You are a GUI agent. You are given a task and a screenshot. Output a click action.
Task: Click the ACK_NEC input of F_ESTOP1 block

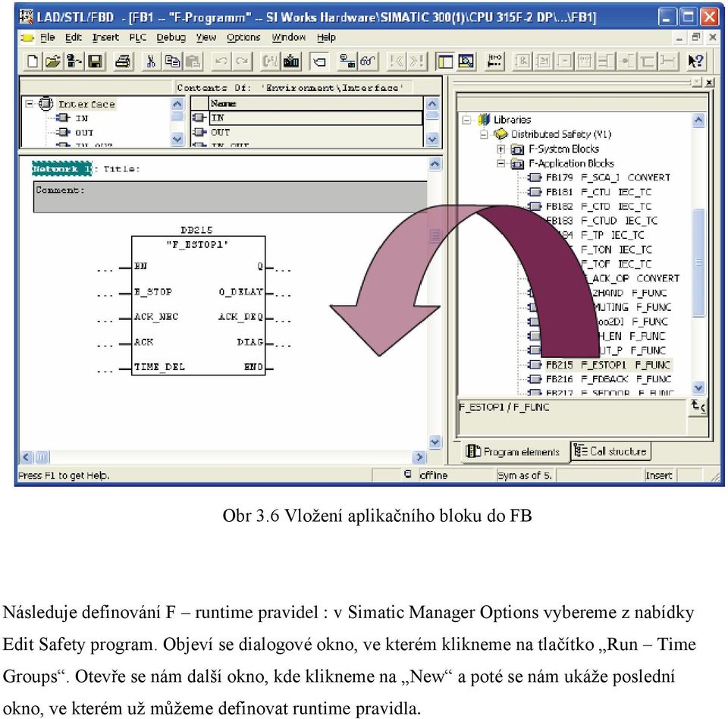click(x=156, y=317)
